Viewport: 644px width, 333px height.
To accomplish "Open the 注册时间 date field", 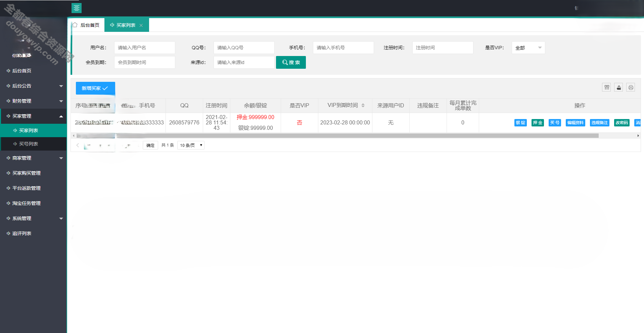I will pos(443,48).
